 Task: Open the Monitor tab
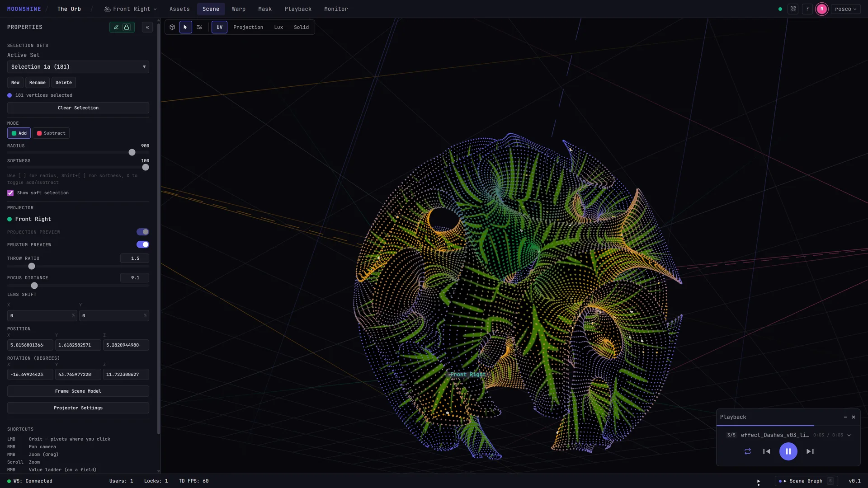point(336,9)
